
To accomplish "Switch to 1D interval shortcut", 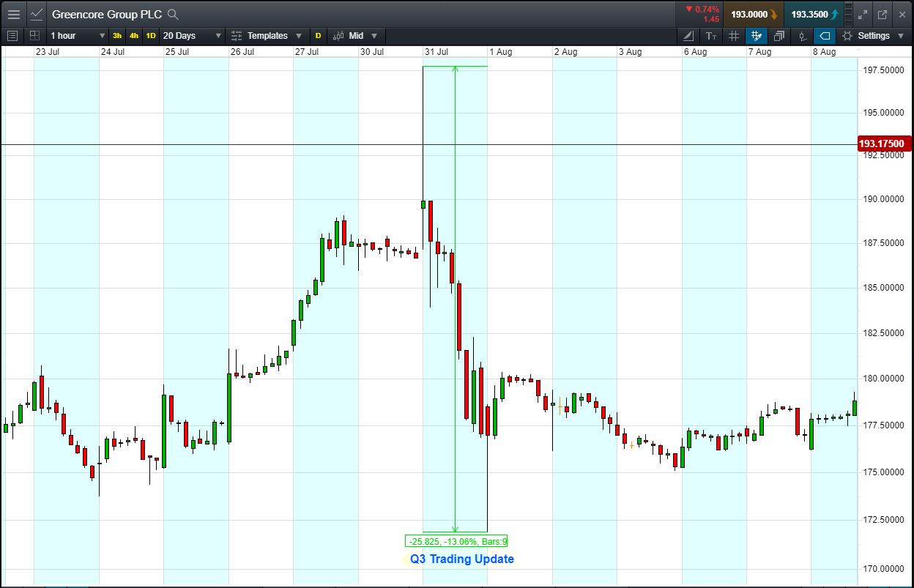I will (151, 35).
